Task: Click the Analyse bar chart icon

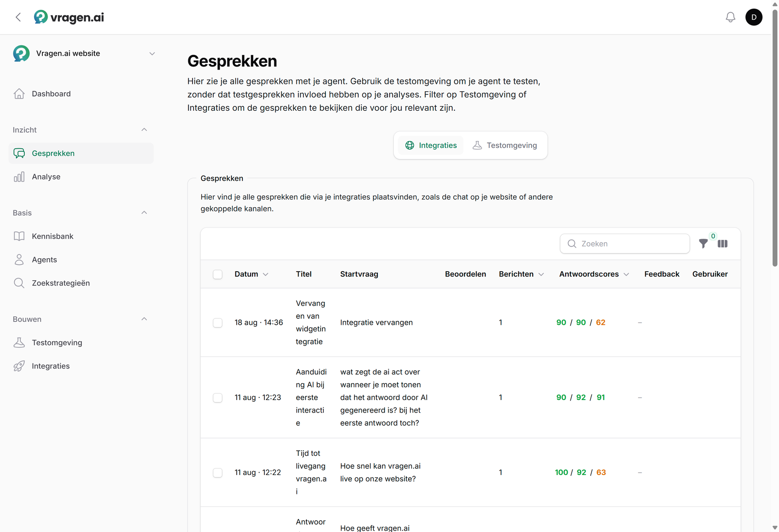Action: 19,177
